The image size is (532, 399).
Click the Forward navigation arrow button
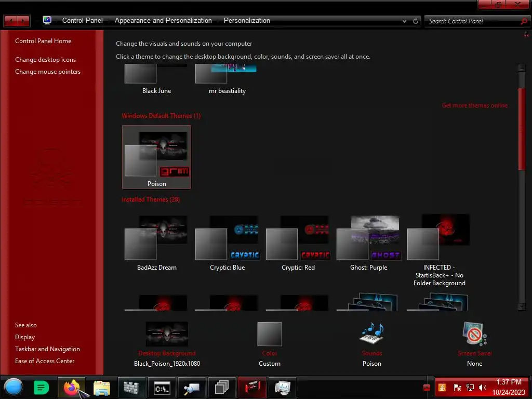[23, 21]
